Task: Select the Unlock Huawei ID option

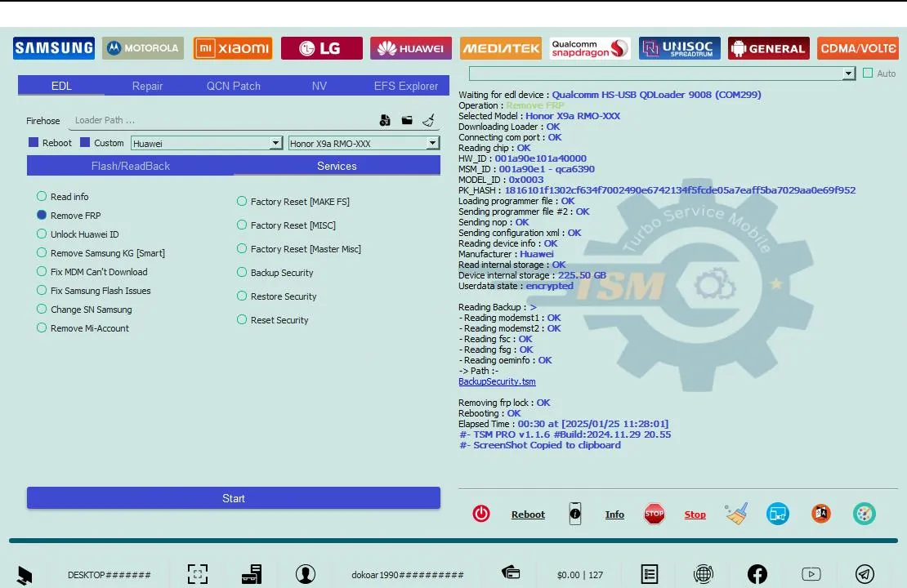Action: click(x=42, y=234)
